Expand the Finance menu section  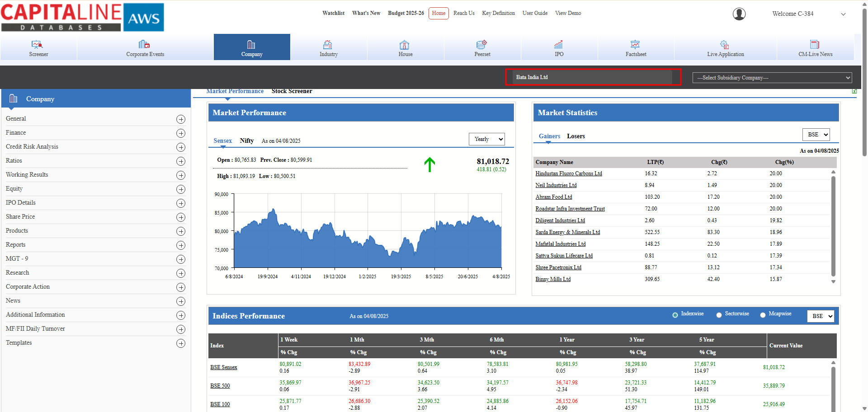[181, 133]
